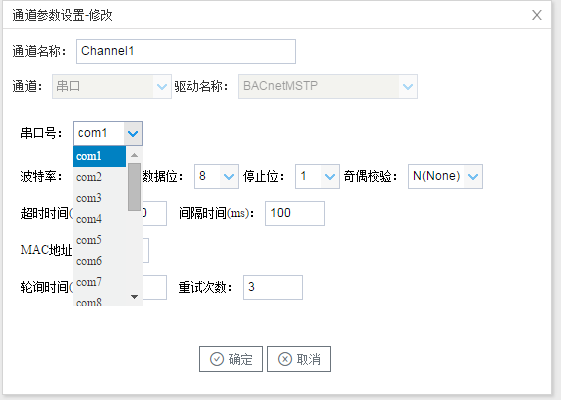561x400 pixels.
Task: Close the 通道参数设置 dialog with X
Action: coord(537,15)
